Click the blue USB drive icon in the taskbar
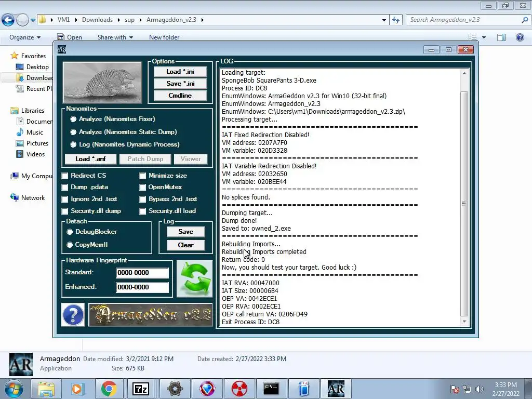 [x=303, y=389]
